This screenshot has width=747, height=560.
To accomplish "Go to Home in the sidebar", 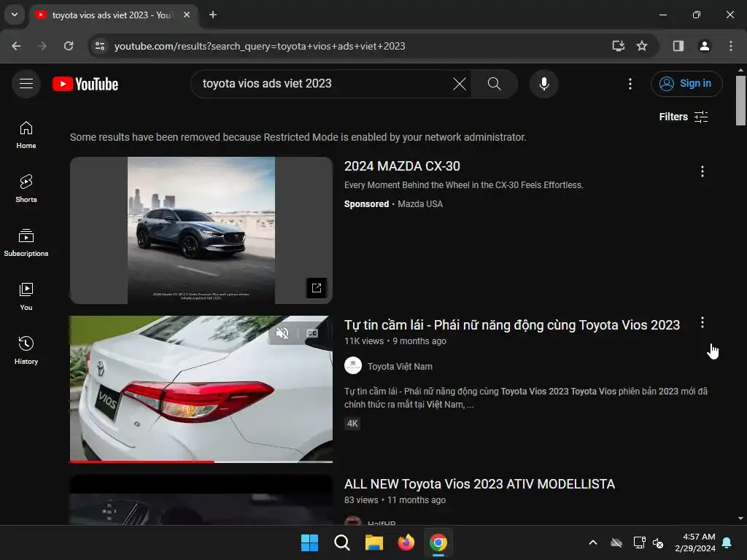I will (26, 135).
